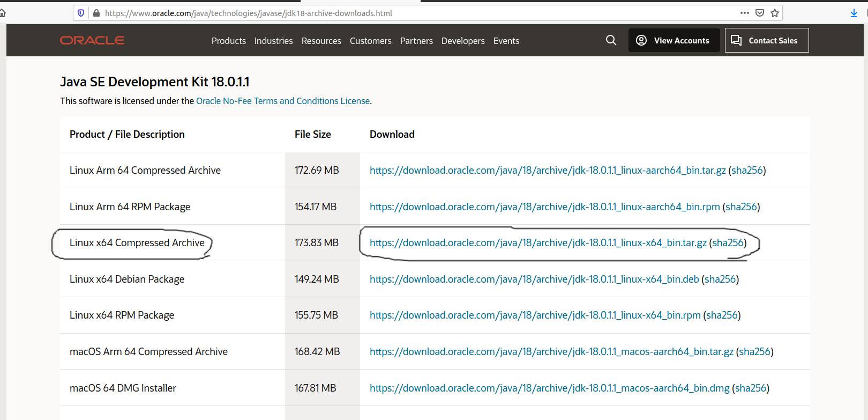
Task: Click Linux Arm 64 RPM Package text
Action: (130, 207)
